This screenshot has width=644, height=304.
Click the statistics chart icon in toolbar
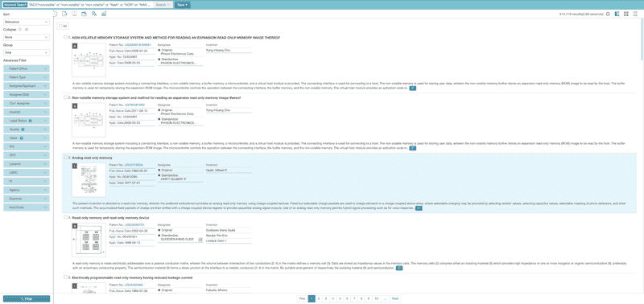(x=104, y=14)
